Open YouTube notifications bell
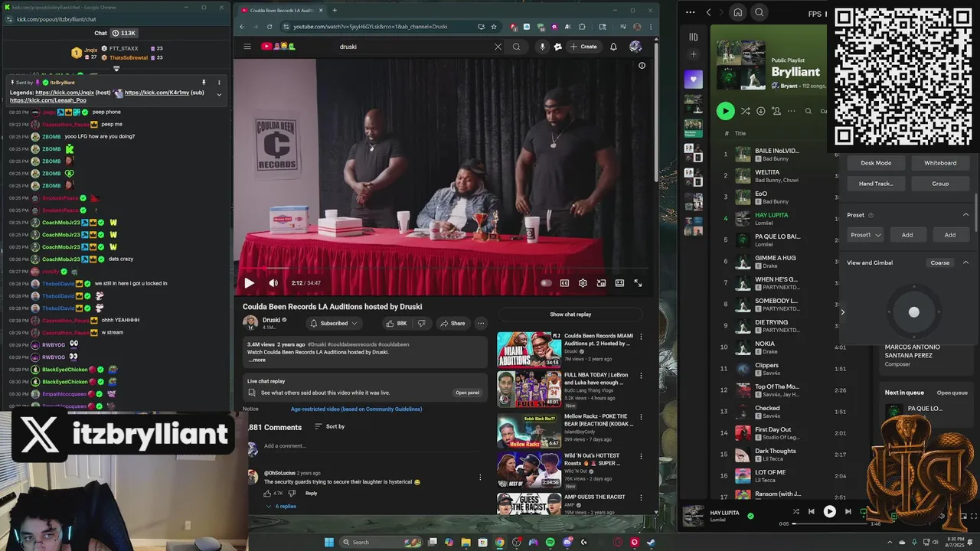This screenshot has width=980, height=551. click(613, 47)
